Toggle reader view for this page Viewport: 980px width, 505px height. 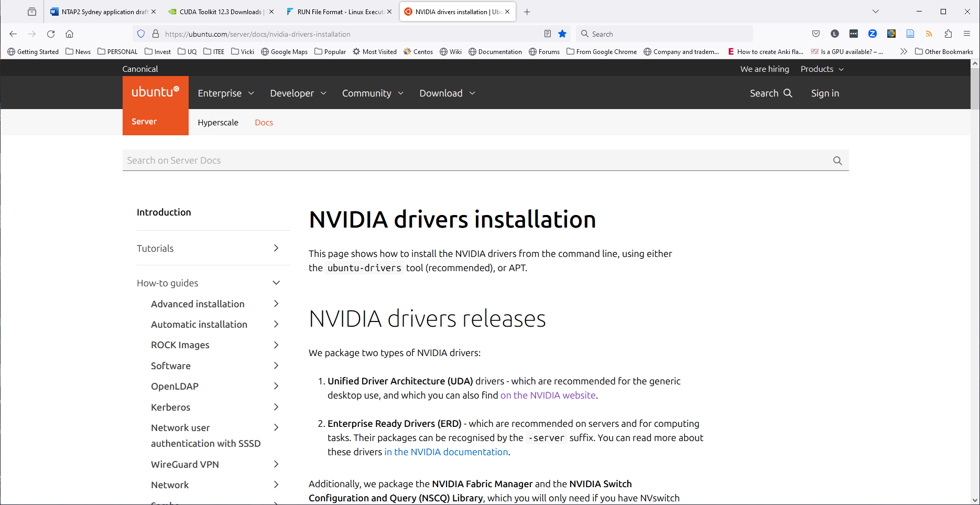pyautogui.click(x=548, y=34)
